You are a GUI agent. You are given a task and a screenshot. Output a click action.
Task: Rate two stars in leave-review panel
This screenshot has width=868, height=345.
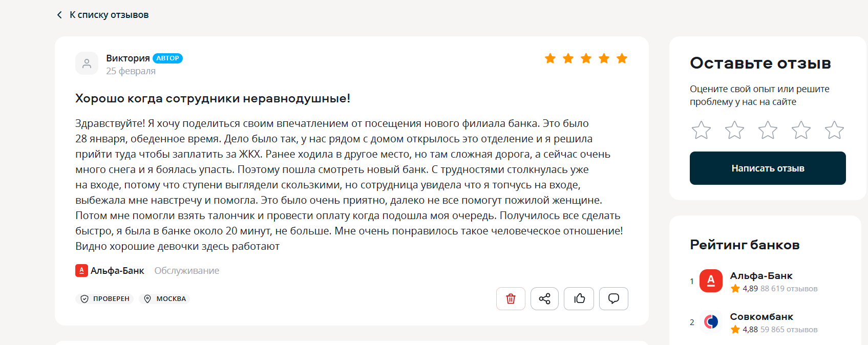click(734, 130)
